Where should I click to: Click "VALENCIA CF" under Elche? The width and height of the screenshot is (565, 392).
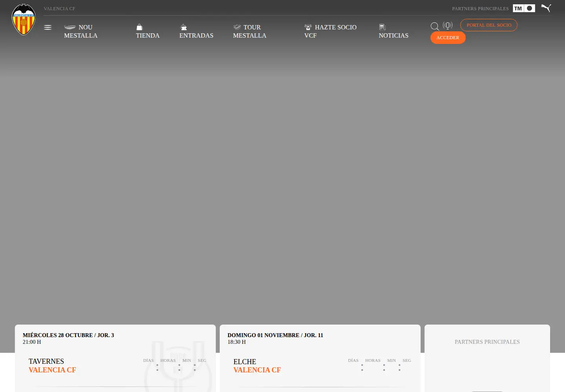pyautogui.click(x=257, y=370)
